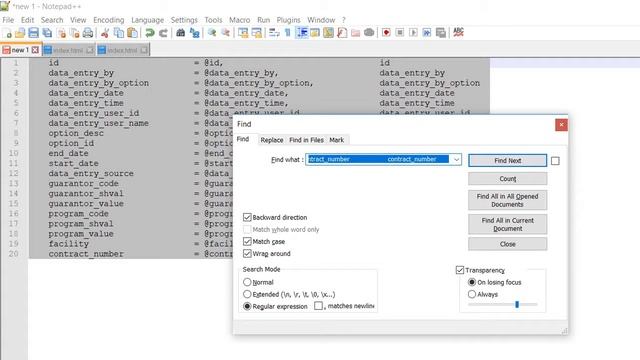Click the guarantor_code text in editor
Viewport: 640px width, 360px height.
point(83,184)
